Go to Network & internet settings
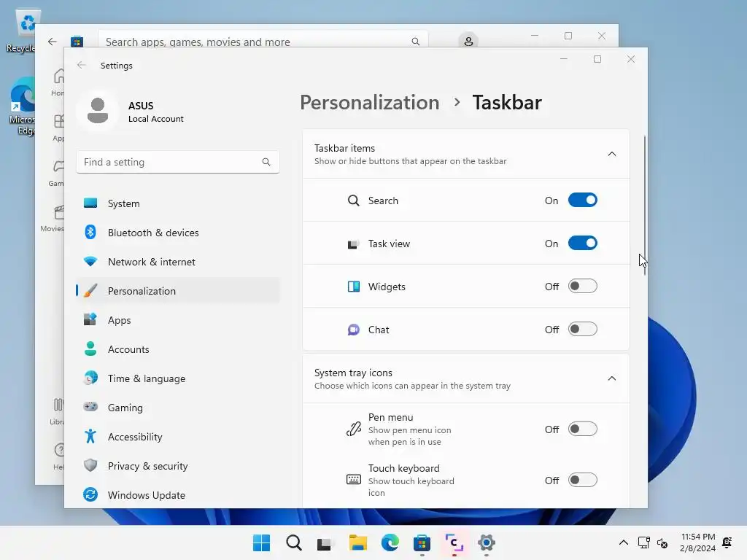 (178, 262)
